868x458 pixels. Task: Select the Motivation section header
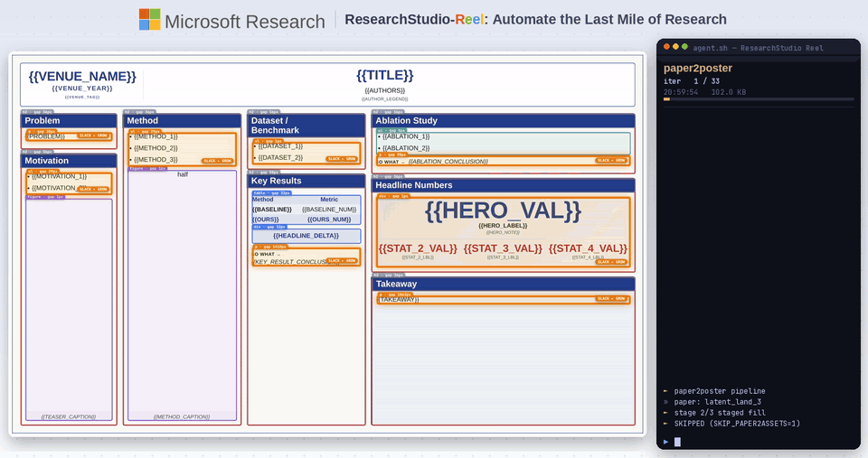coord(69,161)
